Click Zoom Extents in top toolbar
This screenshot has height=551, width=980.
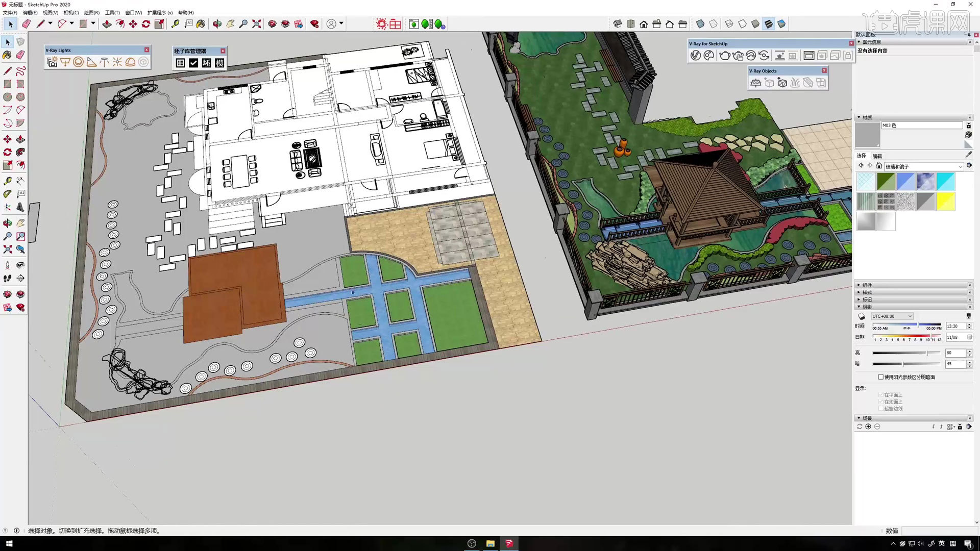[x=256, y=24]
